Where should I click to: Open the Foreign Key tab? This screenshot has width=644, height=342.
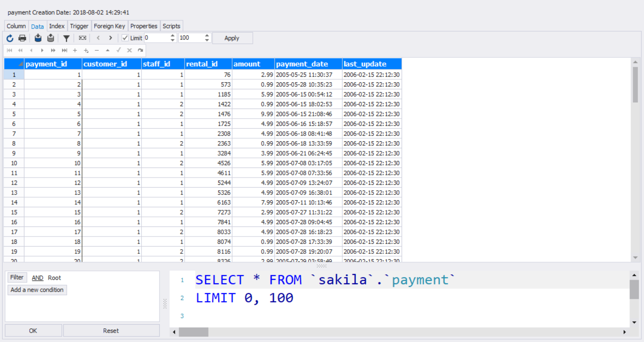pyautogui.click(x=109, y=26)
